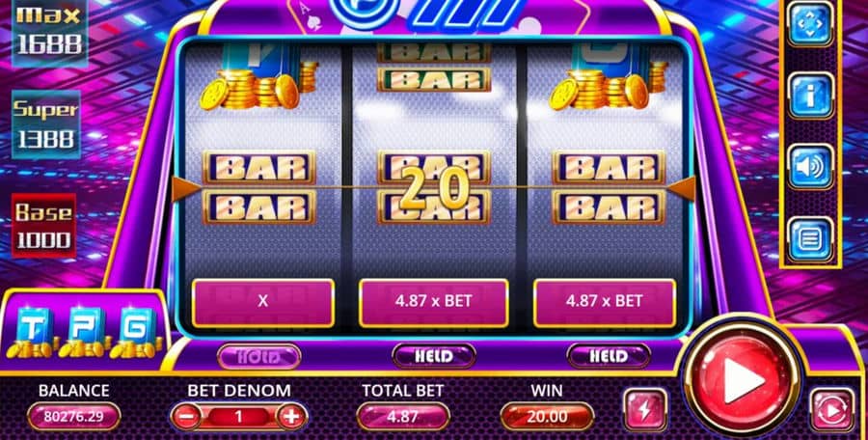Viewport: 868px width, 440px height.
Task: Increase bet denom with plus button
Action: tap(291, 416)
